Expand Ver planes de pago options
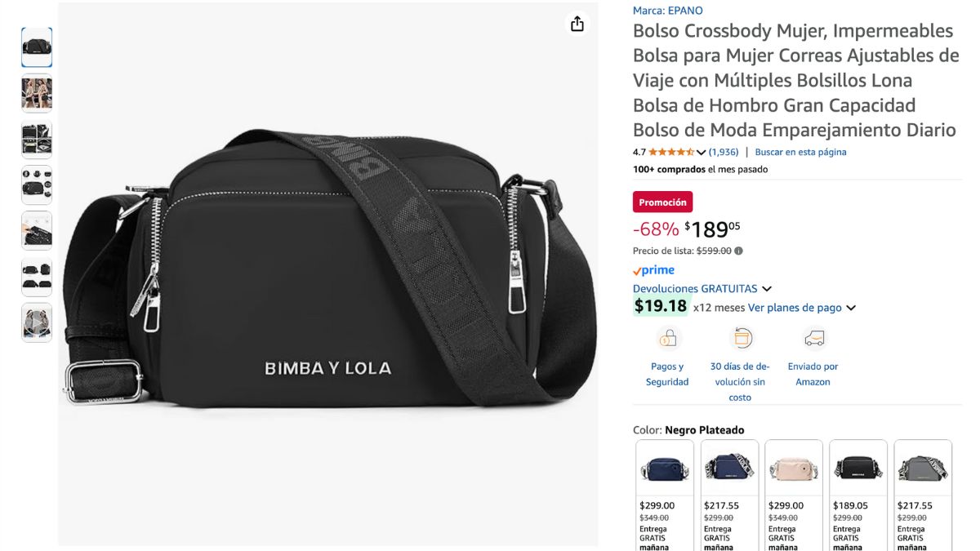Image resolution: width=980 pixels, height=551 pixels. (x=851, y=308)
